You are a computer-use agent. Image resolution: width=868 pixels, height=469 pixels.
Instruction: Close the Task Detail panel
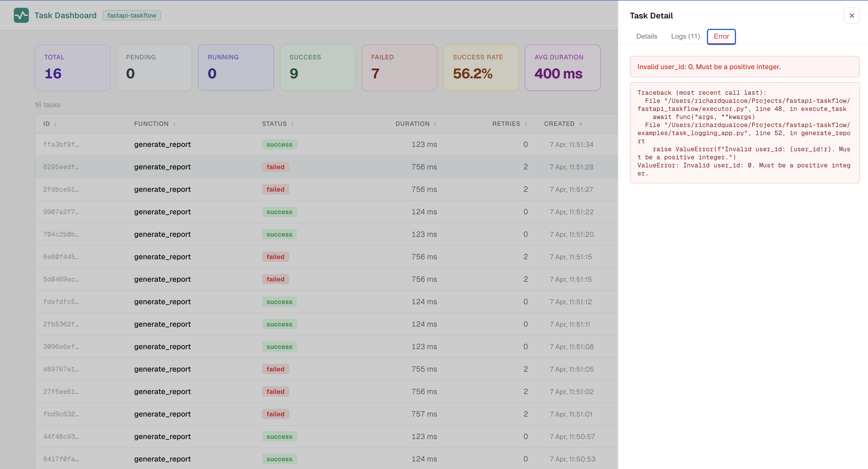851,16
